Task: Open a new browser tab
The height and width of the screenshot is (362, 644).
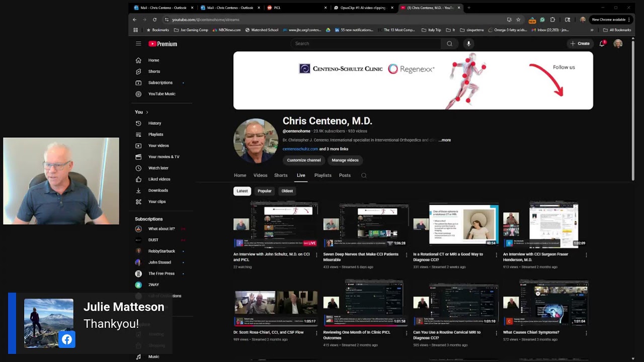Action: point(469,8)
